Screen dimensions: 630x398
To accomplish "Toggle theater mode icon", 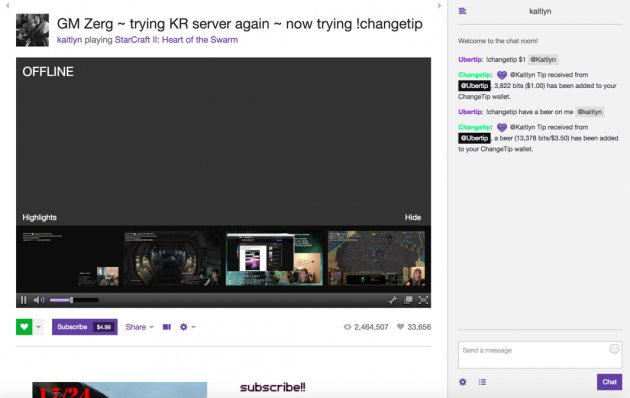I will coord(167,327).
